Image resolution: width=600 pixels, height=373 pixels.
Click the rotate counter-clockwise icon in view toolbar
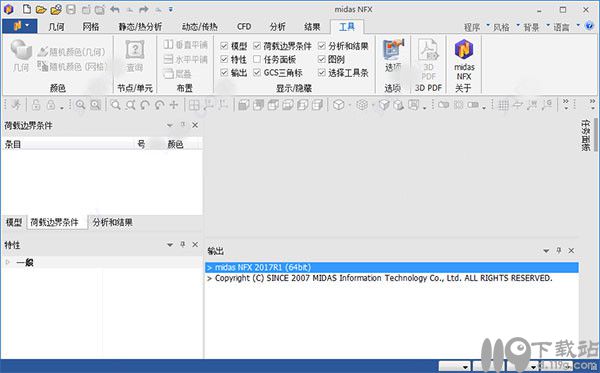(145, 104)
